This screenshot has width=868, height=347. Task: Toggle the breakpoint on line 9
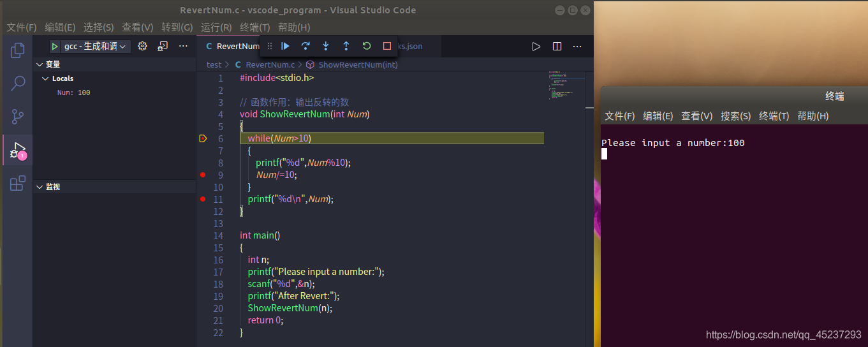203,175
